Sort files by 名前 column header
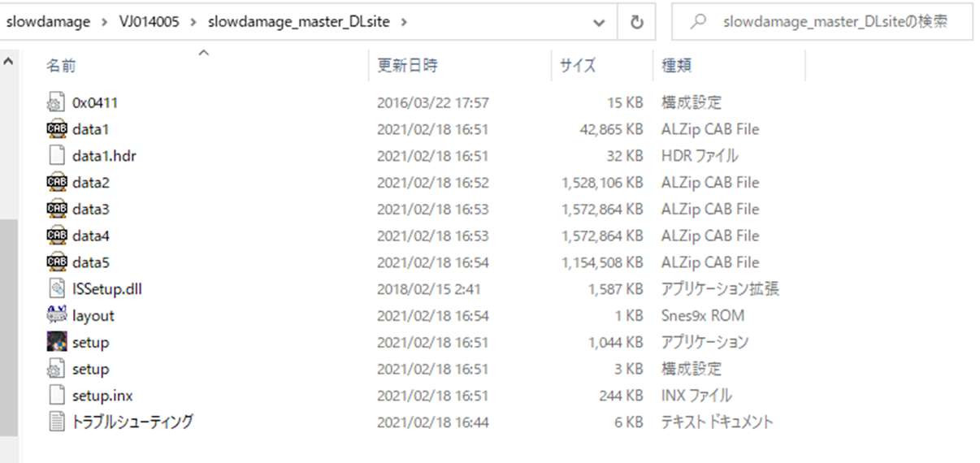The image size is (980, 463). point(61,66)
